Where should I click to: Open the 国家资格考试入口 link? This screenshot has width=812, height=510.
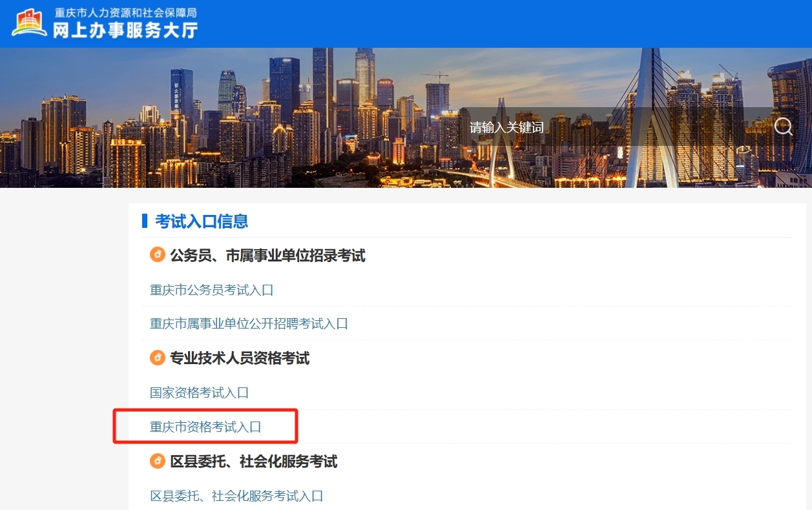click(x=199, y=393)
